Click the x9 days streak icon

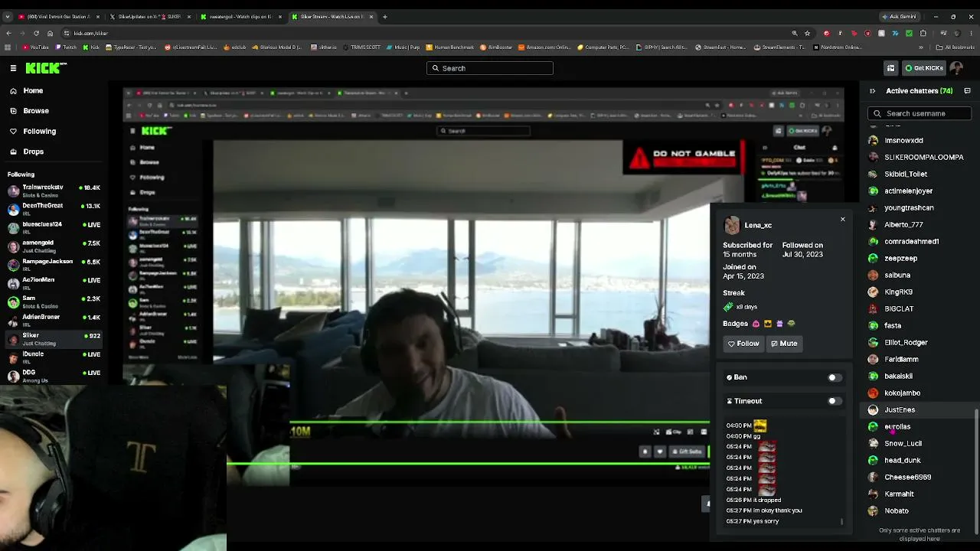(728, 307)
